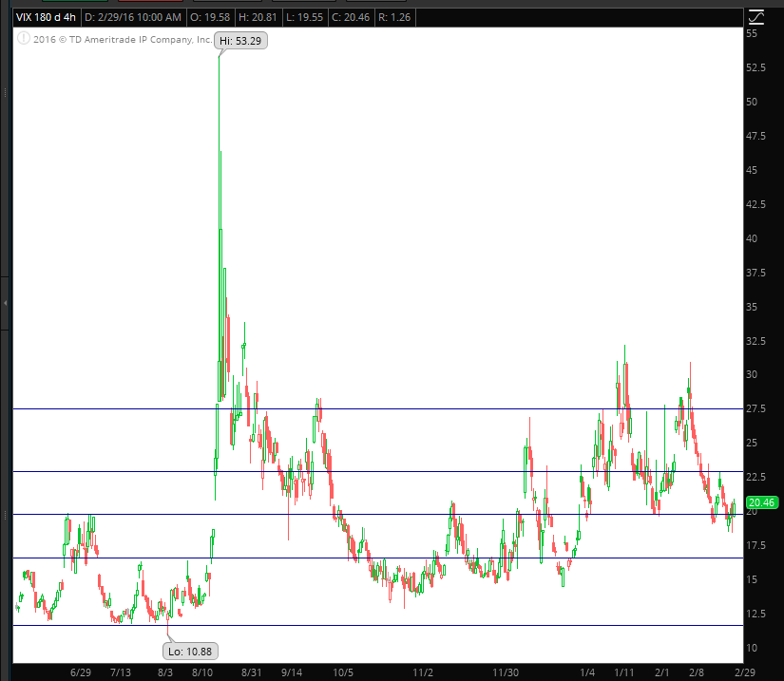
Task: Select the lowest horizontal price line below 12.5
Action: [x=378, y=626]
